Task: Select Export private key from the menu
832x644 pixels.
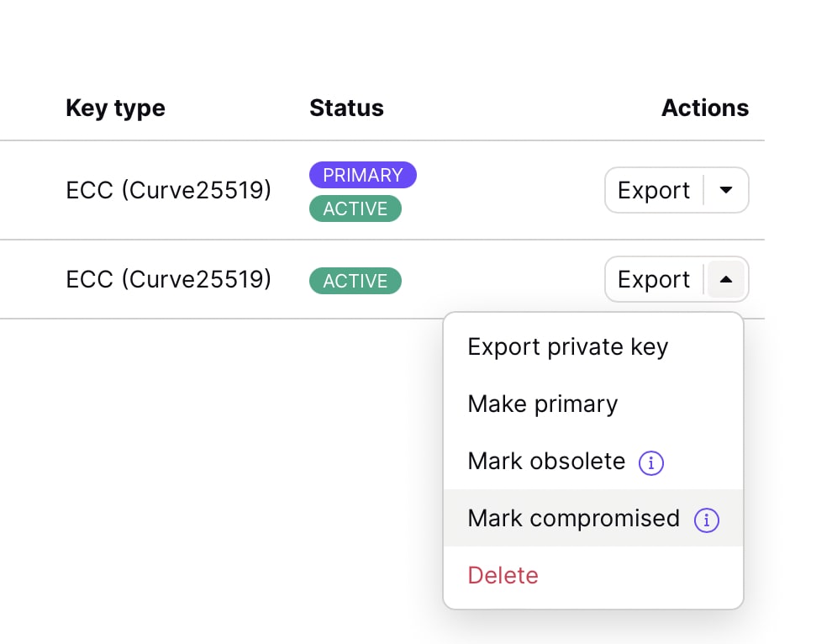Action: tap(567, 347)
